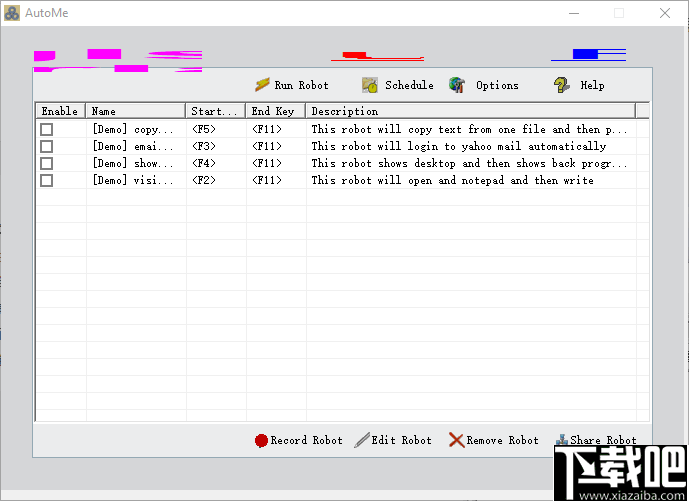
Task: Click the Options globe icon
Action: (x=457, y=85)
